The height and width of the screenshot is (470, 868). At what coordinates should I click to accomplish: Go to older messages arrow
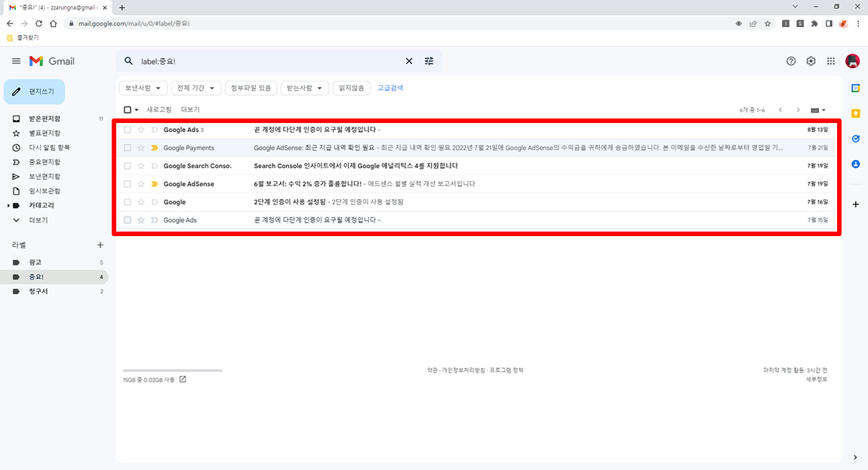[x=799, y=109]
